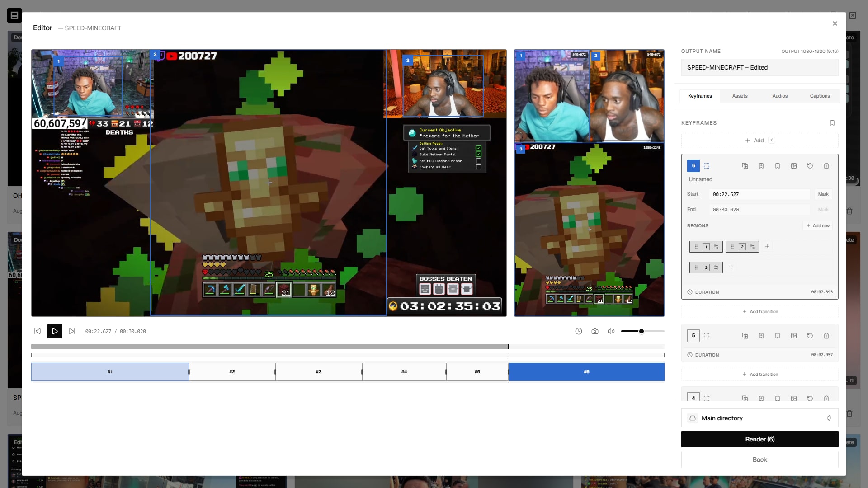The width and height of the screenshot is (868, 488).
Task: Click the region 3 label in the source preview
Action: (x=155, y=55)
